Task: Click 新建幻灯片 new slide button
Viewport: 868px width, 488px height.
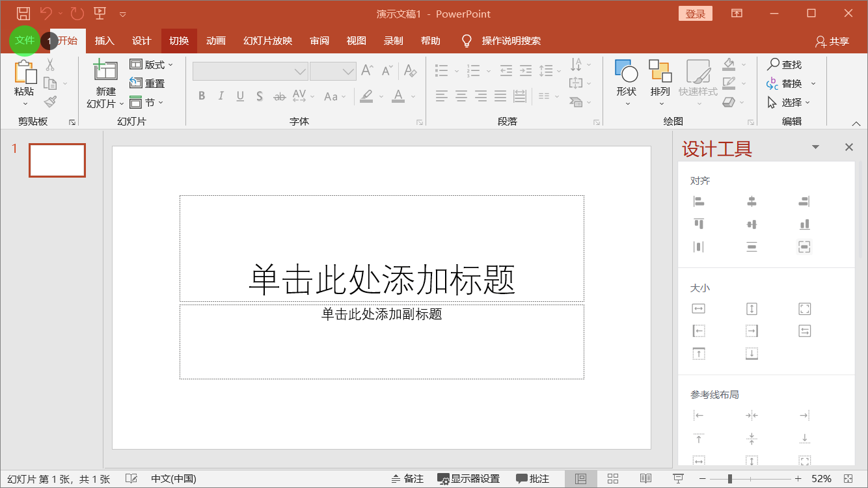Action: click(x=105, y=83)
